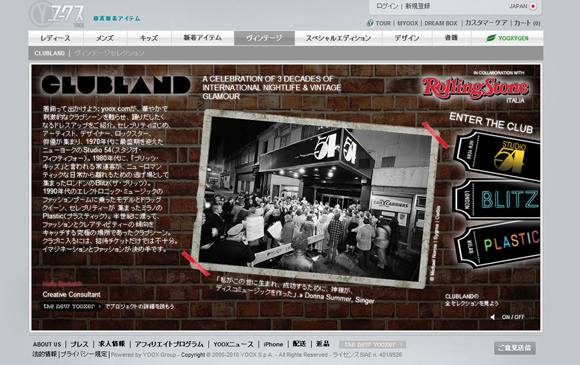580x365 pixels.
Task: Select the レディース navigation tab
Action: (x=55, y=38)
